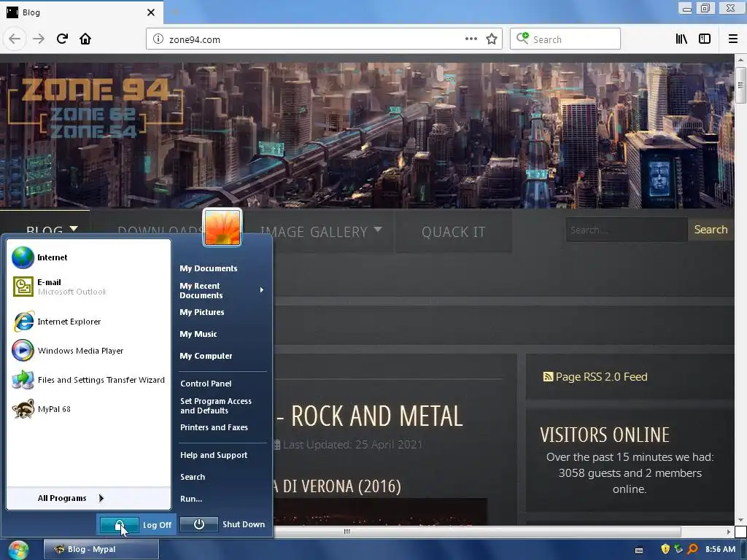Click the site Search button
Image resolution: width=747 pixels, height=560 pixels.
pos(711,230)
